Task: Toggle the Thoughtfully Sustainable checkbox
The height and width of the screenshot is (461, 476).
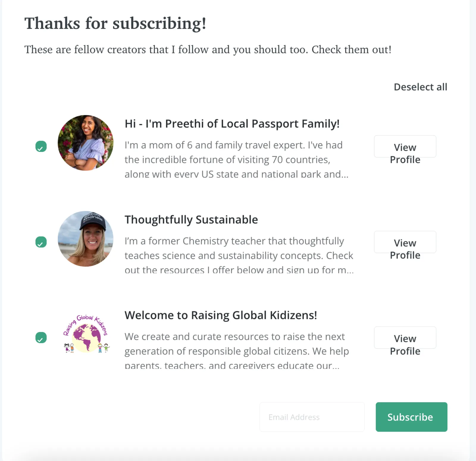Action: coord(41,242)
